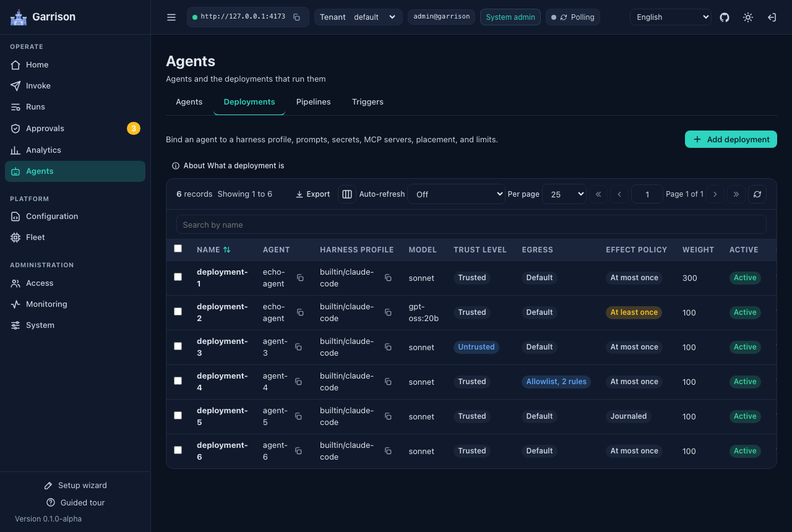Launch the Setup wizard
The height and width of the screenshot is (532, 792).
pyautogui.click(x=75, y=486)
